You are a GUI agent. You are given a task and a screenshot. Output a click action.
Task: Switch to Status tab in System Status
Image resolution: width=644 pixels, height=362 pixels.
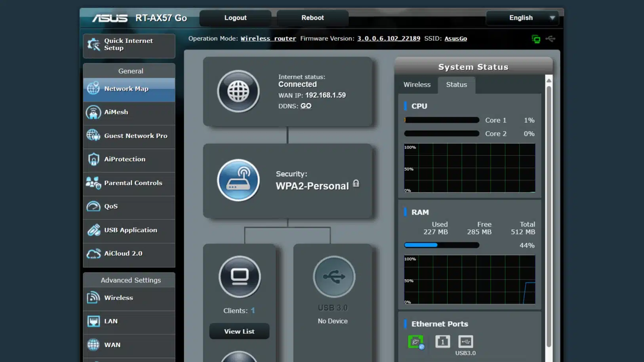tap(457, 85)
